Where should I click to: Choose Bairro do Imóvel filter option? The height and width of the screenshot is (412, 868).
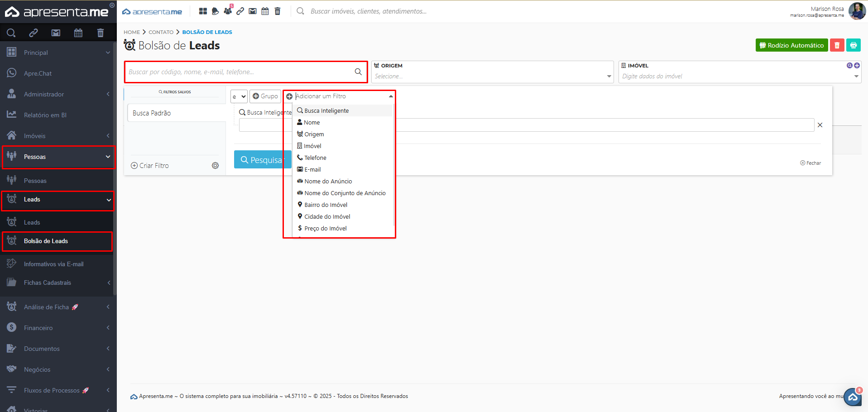[326, 205]
